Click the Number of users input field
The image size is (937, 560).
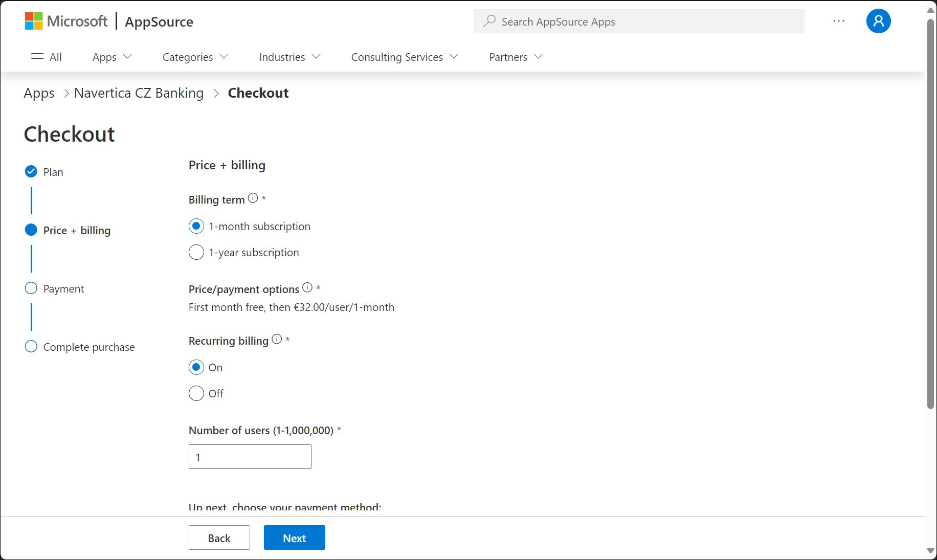point(250,457)
